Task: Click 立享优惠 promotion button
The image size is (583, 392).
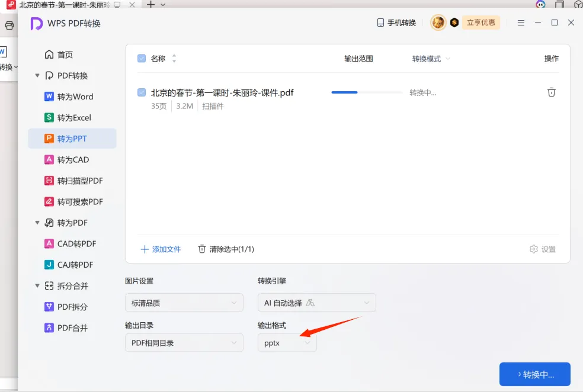Action: point(481,23)
